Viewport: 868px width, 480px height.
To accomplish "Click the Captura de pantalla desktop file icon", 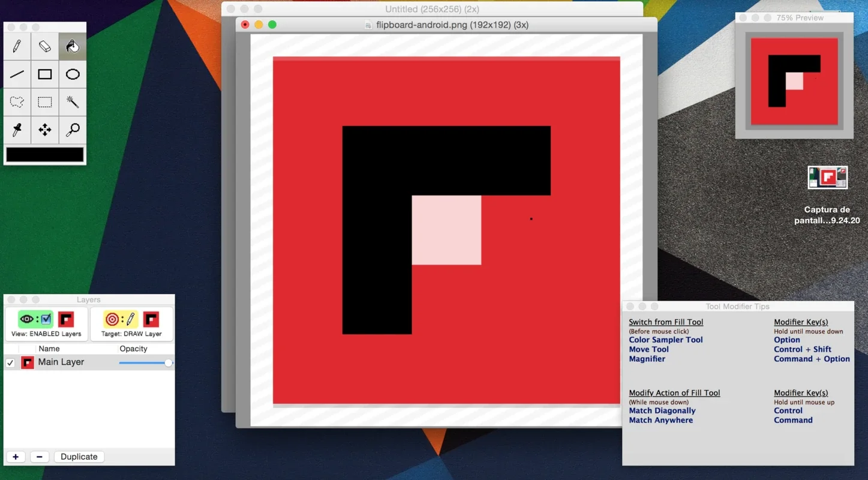I will (x=827, y=178).
